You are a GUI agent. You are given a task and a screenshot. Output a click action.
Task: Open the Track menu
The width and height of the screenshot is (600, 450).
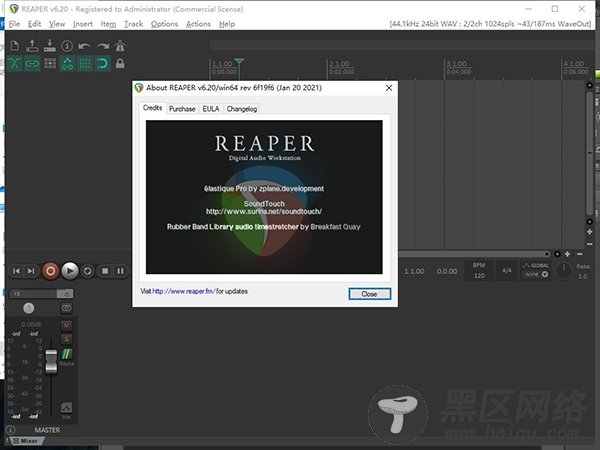[134, 24]
